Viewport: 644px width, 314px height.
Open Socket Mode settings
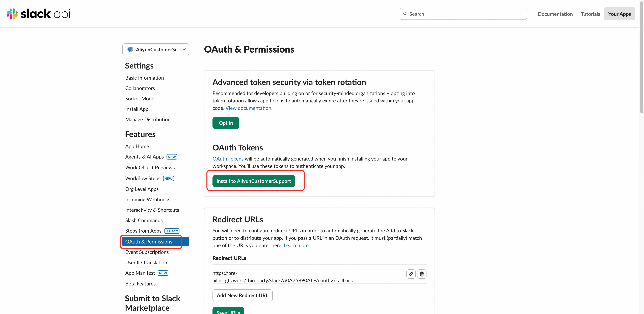click(x=140, y=99)
